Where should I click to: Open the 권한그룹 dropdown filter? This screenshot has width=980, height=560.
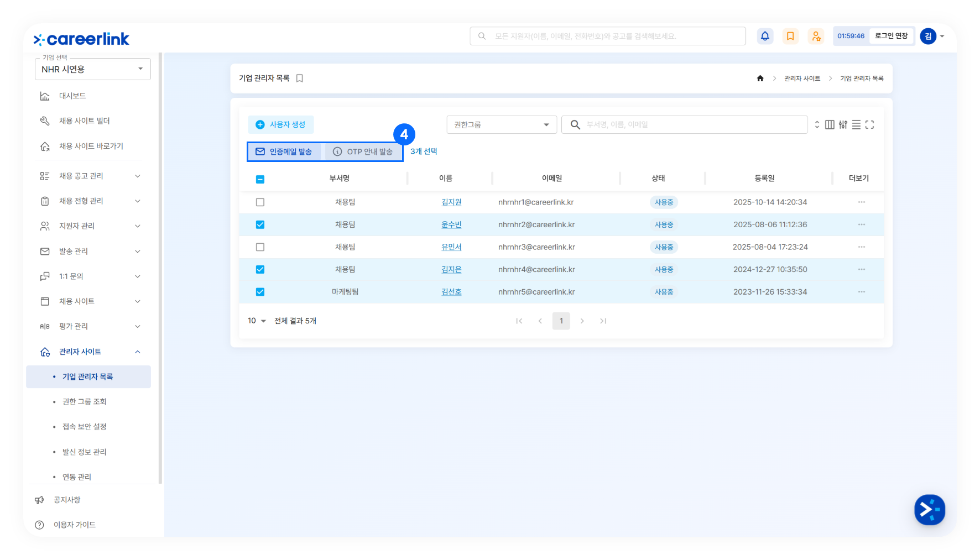501,125
